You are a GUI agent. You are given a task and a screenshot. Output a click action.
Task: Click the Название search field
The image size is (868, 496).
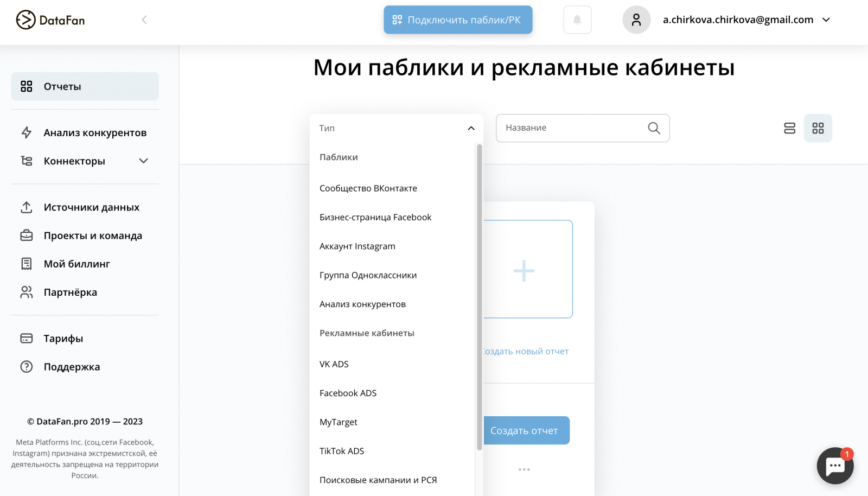click(x=583, y=128)
